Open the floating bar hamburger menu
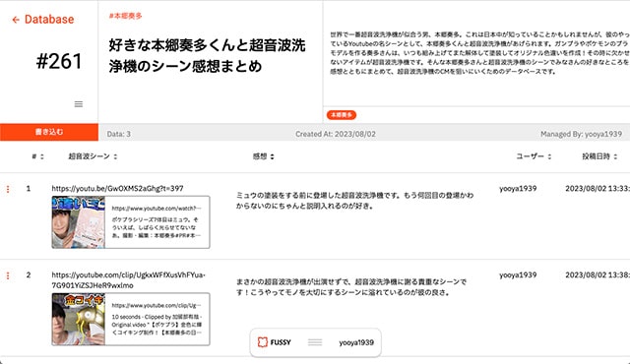The height and width of the screenshot is (364, 630). 315,342
